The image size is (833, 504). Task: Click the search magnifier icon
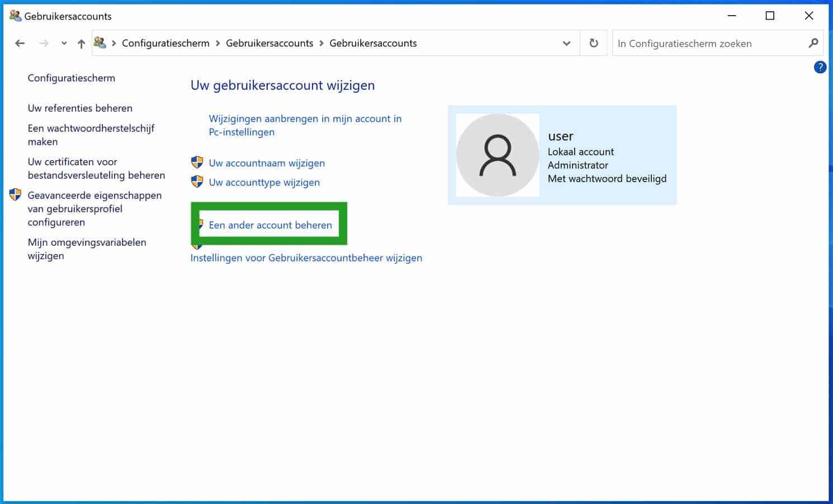[813, 43]
